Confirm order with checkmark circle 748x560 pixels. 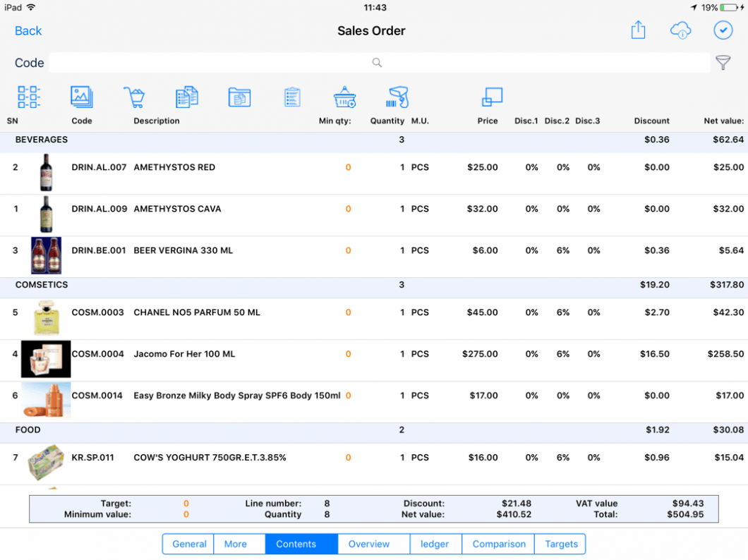[723, 30]
